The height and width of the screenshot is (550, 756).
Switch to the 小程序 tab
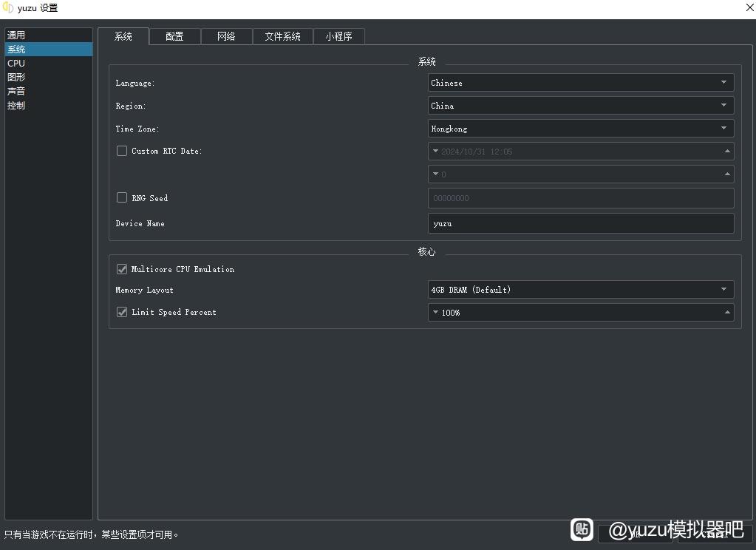coord(339,36)
